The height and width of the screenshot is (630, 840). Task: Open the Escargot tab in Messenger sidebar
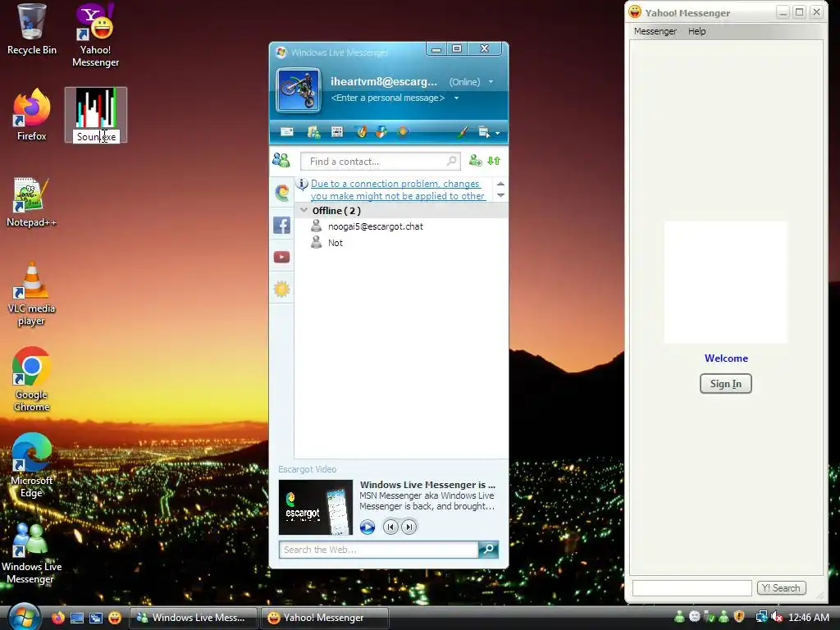[282, 192]
